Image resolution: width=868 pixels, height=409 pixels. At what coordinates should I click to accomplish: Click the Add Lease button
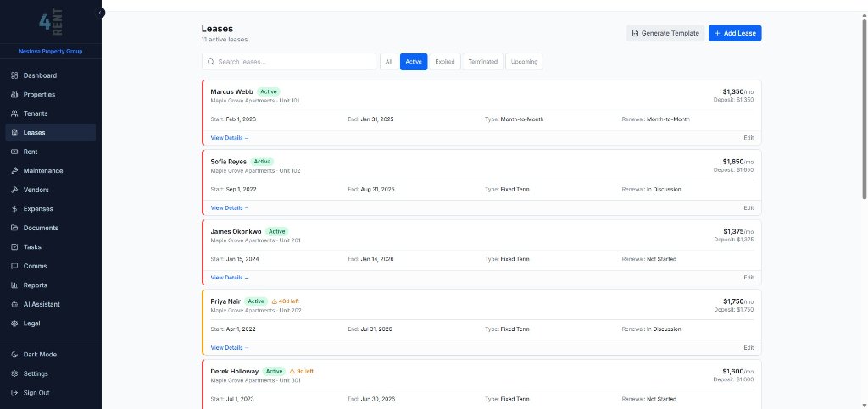pyautogui.click(x=735, y=33)
